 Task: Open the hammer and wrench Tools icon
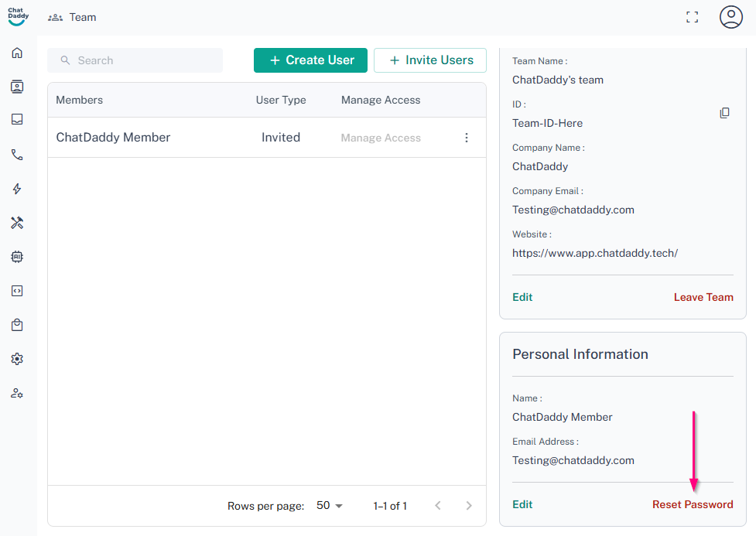[17, 223]
